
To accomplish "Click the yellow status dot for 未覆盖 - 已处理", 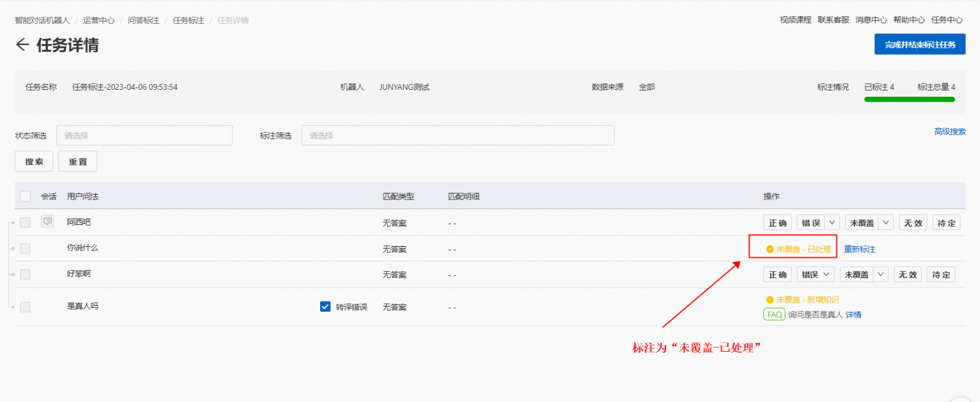I will coord(770,249).
